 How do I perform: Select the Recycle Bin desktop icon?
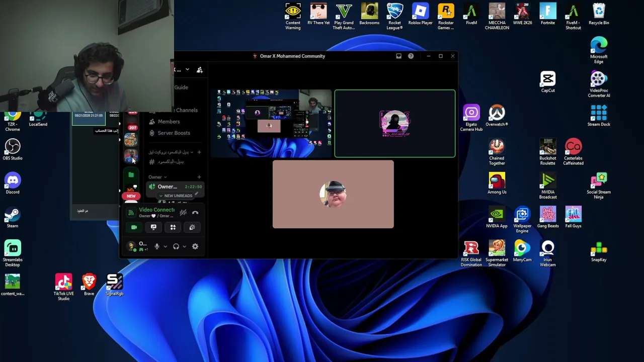(599, 14)
